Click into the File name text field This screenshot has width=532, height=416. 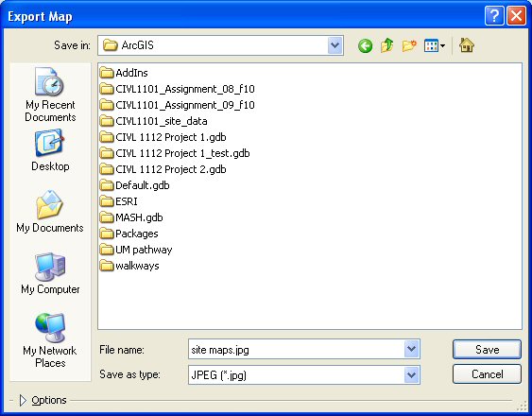point(297,349)
